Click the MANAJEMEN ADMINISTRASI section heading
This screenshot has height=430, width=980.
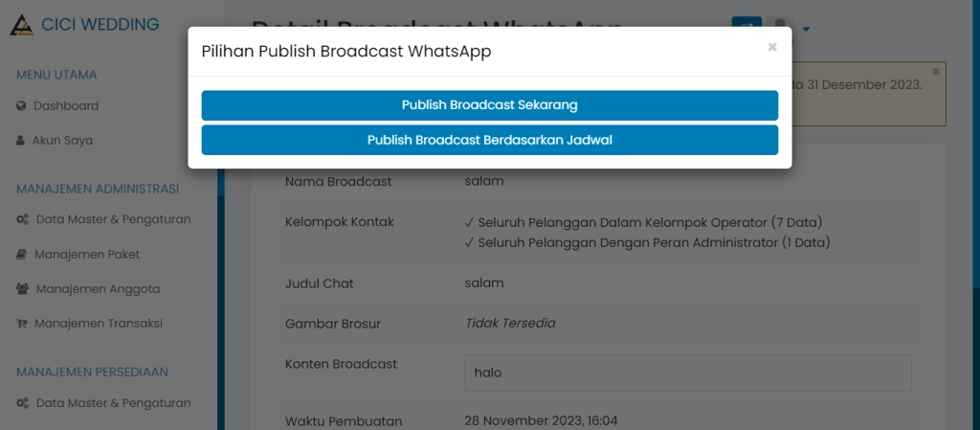tap(98, 189)
